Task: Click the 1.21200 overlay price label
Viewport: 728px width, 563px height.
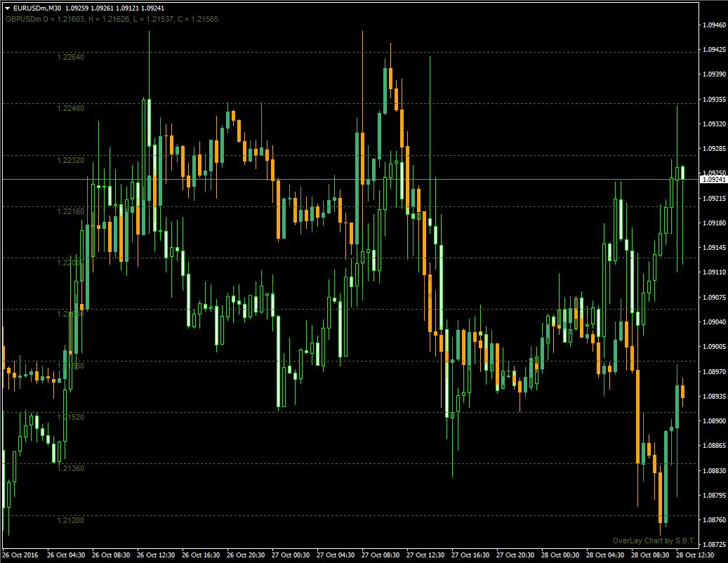Action: (70, 520)
